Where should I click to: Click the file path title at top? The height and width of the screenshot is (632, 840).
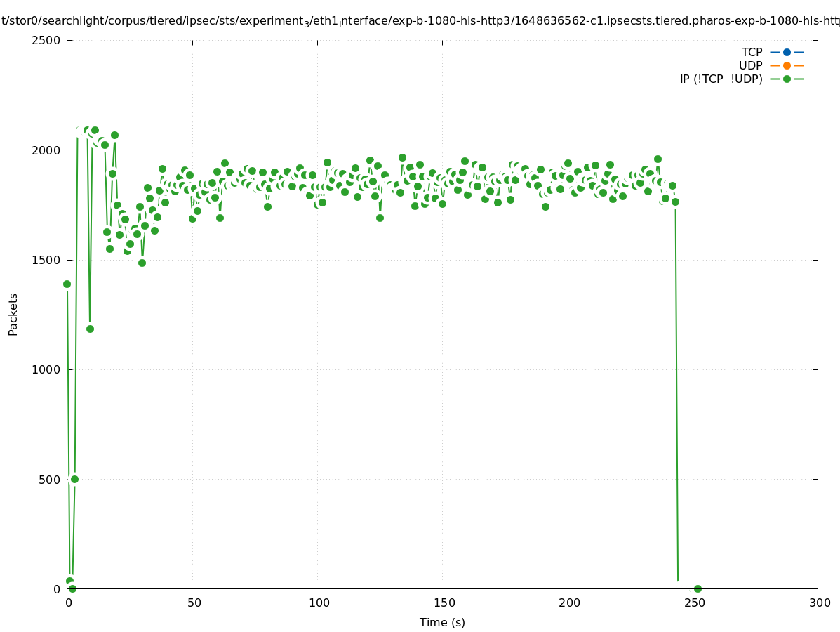pos(420,21)
